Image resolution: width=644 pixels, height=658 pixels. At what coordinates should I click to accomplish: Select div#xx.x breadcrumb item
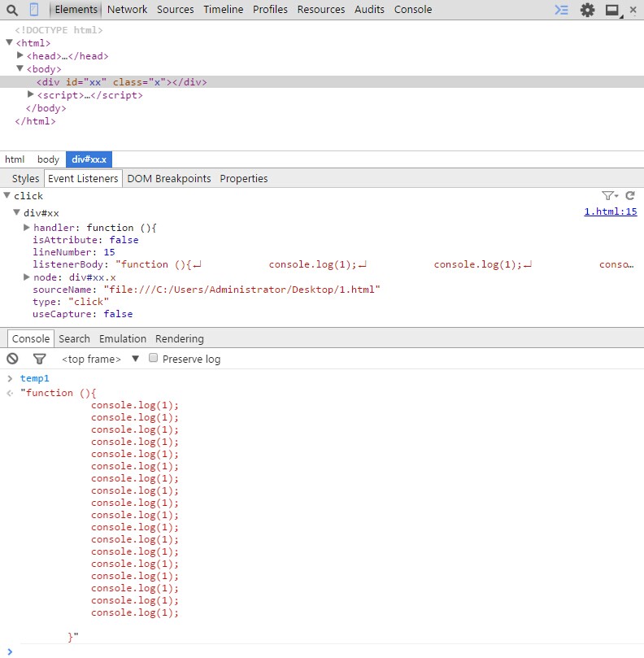[89, 159]
